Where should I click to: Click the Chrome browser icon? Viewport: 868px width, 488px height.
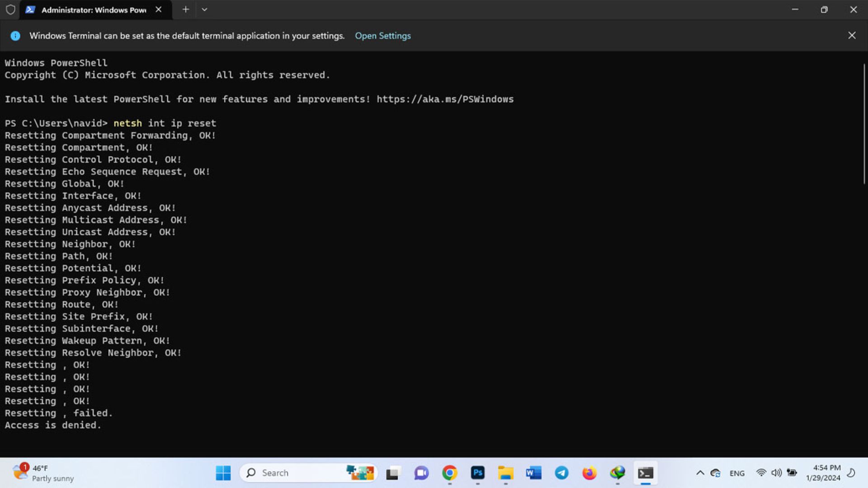[x=449, y=473]
